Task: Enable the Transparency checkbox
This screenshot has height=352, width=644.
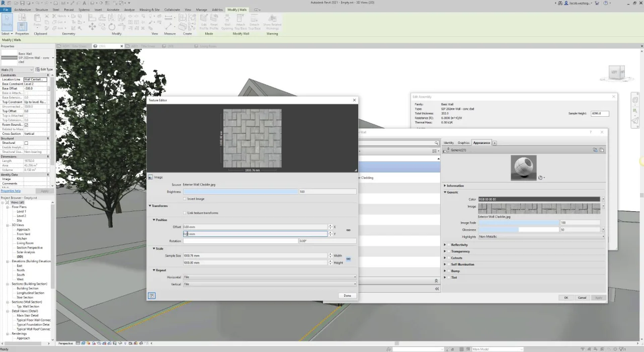Action: click(449, 251)
